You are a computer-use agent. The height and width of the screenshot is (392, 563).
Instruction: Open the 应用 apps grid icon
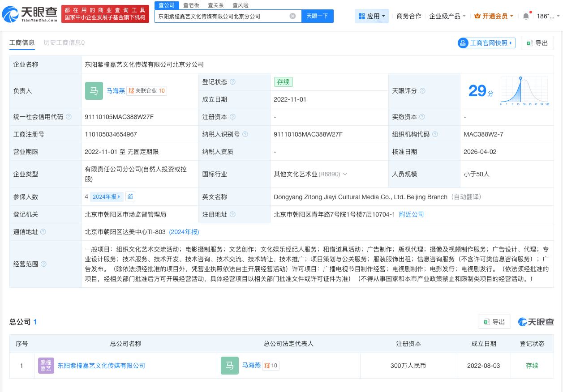[361, 16]
